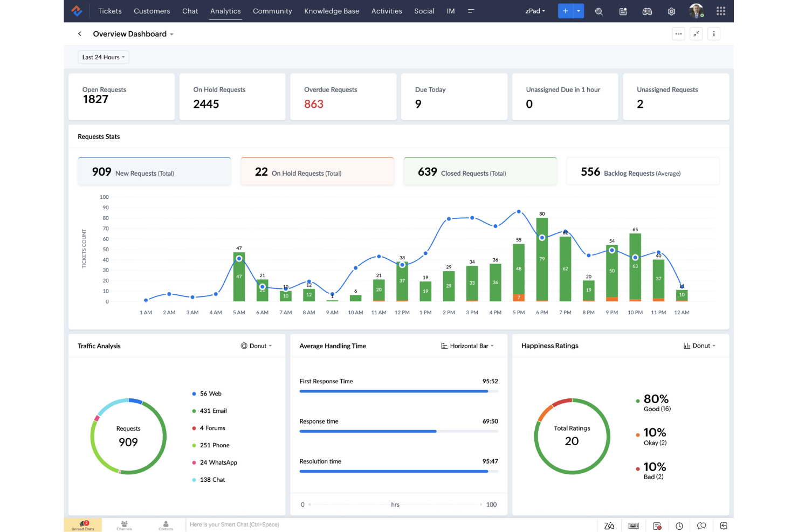The width and height of the screenshot is (798, 532).
Task: Select the Backlog Requests (Average) card
Action: [643, 171]
